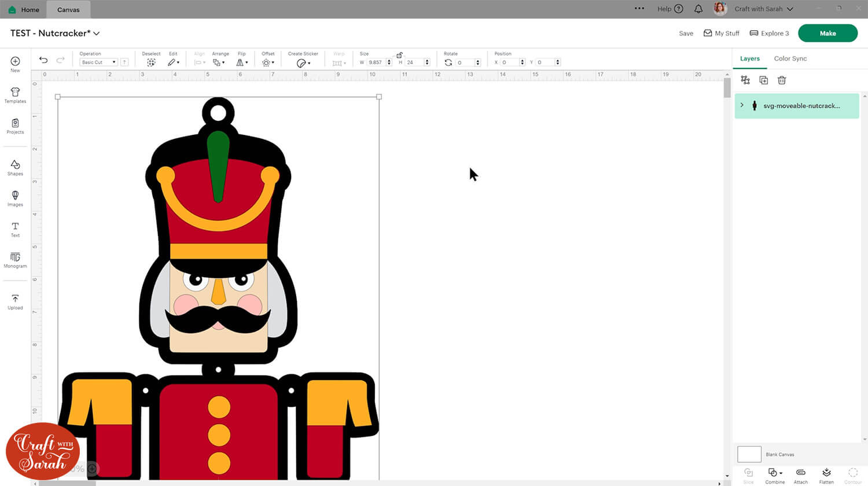868x486 pixels.
Task: Undo the last action
Action: [x=43, y=60]
